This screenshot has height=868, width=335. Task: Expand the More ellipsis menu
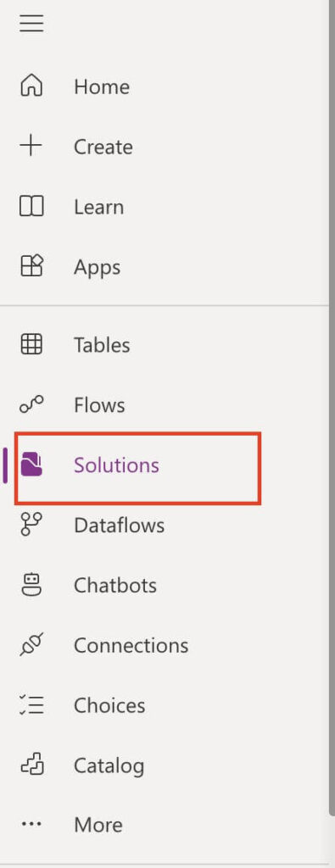(x=31, y=824)
